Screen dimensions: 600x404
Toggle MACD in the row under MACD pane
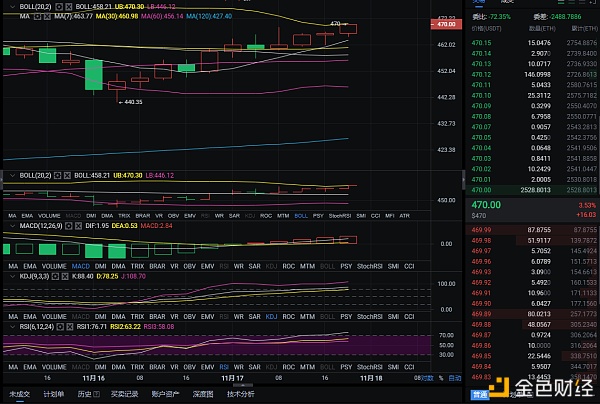pos(81,266)
